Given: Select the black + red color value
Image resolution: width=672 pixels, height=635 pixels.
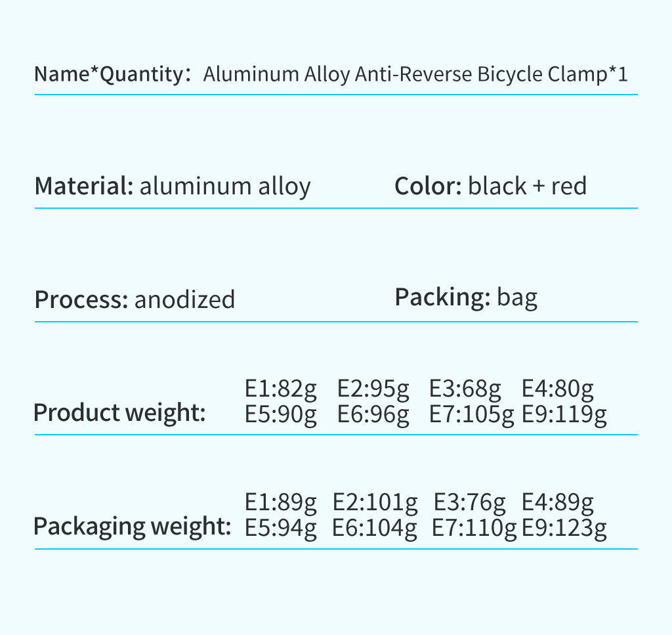Looking at the screenshot, I should (527, 186).
